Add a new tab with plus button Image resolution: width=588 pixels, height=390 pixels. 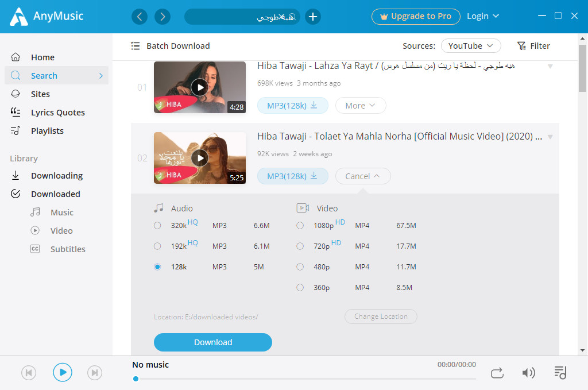point(313,17)
